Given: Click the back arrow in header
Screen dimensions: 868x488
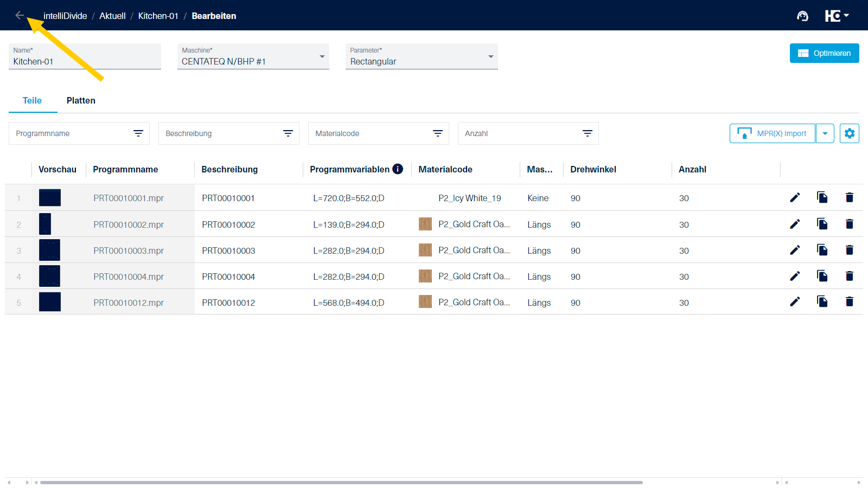Looking at the screenshot, I should click(x=20, y=15).
